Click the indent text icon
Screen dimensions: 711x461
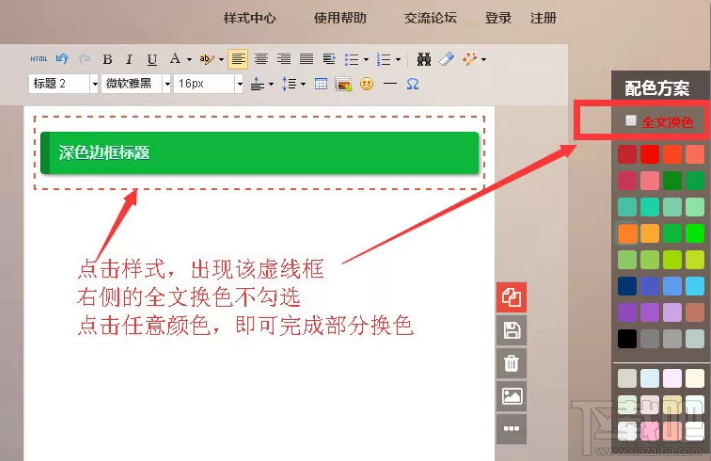(x=329, y=59)
